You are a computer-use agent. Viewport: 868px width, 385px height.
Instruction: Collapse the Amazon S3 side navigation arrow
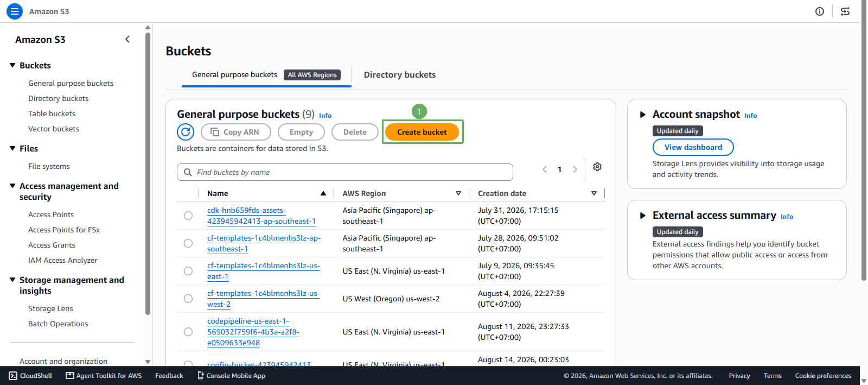point(127,39)
